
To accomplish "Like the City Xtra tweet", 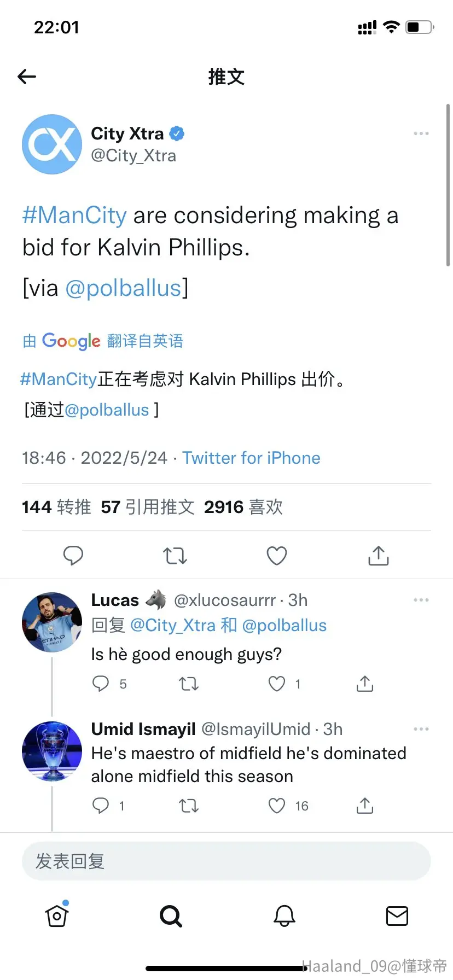I will click(x=277, y=556).
